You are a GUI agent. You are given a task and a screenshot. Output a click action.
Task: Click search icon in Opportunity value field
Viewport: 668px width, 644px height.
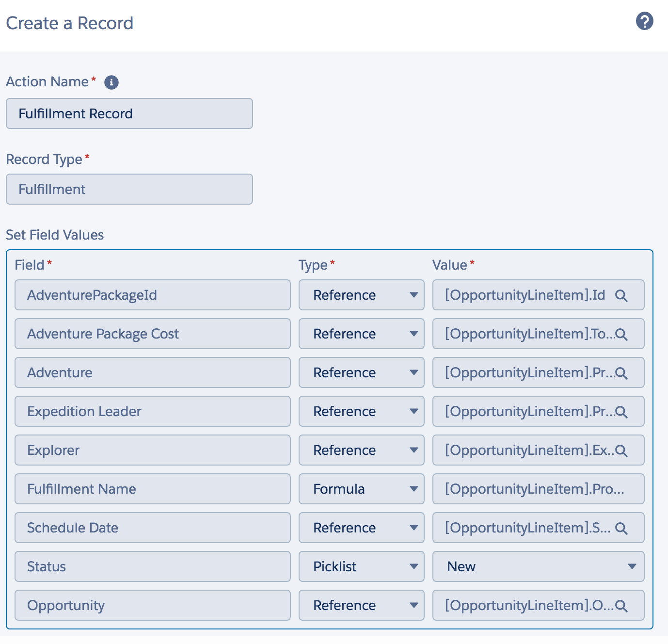pyautogui.click(x=621, y=606)
